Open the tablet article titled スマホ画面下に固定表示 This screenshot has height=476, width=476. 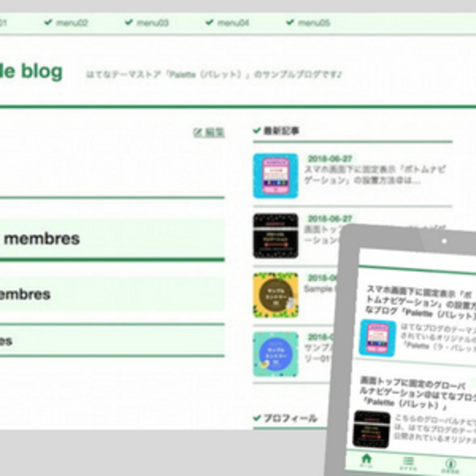coord(420,302)
